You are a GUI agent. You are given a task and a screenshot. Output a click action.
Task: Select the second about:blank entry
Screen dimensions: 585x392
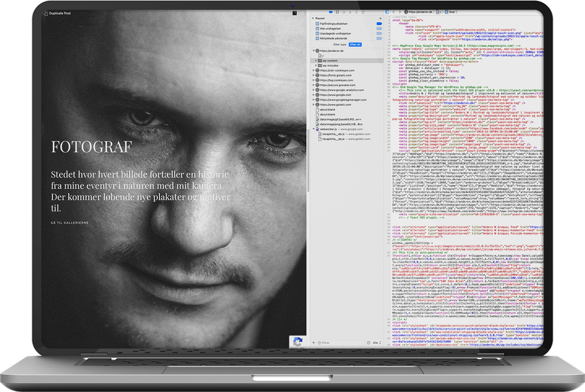click(327, 115)
